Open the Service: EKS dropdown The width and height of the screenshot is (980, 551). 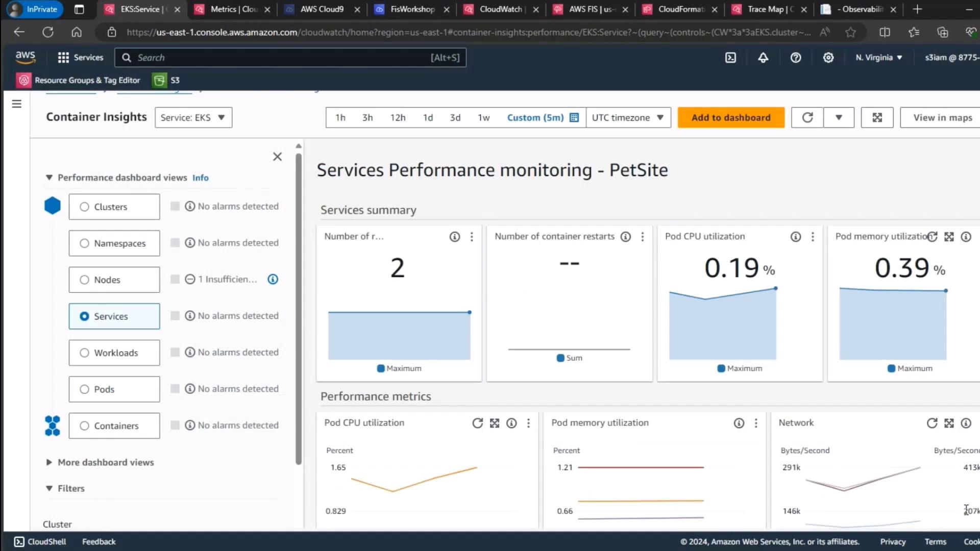pos(193,117)
